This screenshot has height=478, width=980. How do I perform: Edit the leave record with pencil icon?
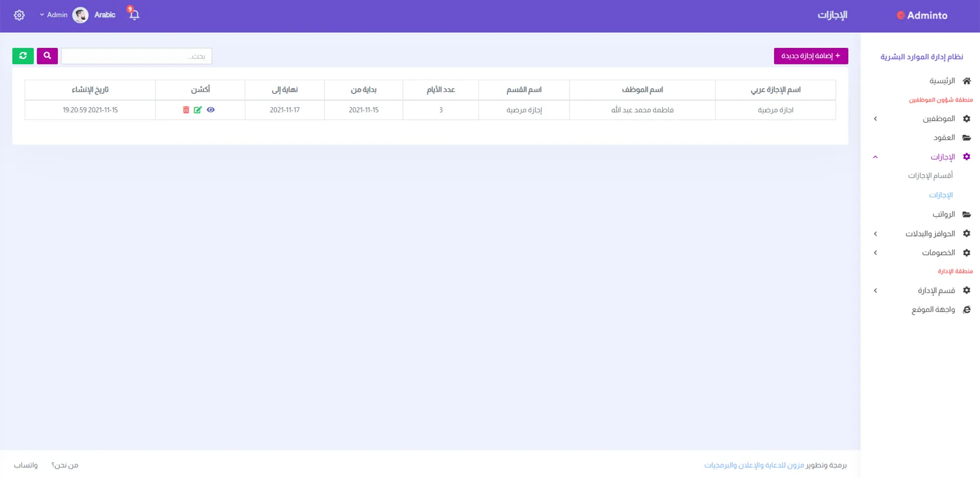point(198,110)
